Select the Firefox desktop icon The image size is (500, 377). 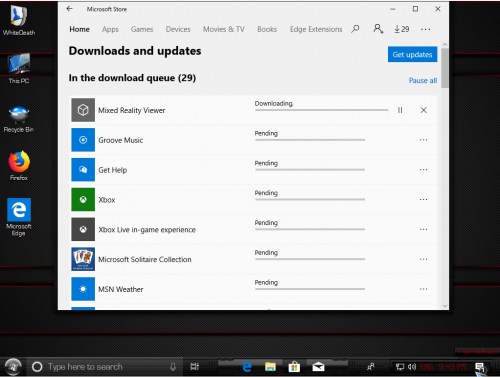[x=19, y=166]
